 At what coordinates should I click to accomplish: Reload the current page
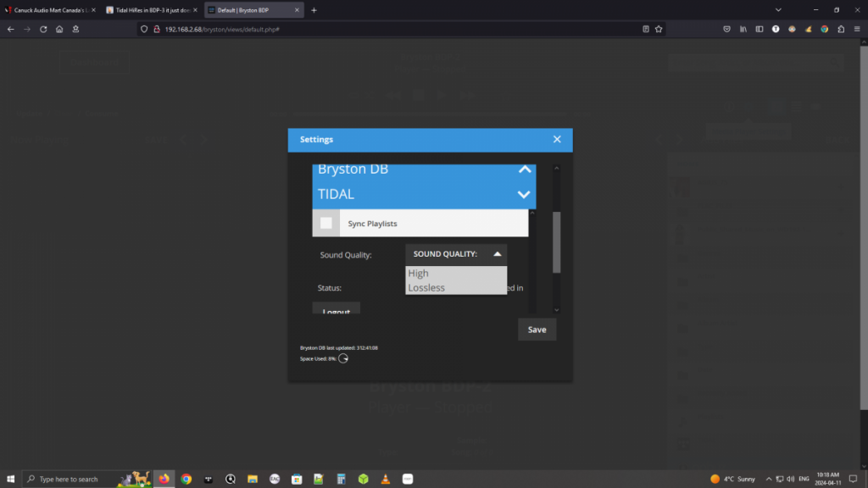43,30
